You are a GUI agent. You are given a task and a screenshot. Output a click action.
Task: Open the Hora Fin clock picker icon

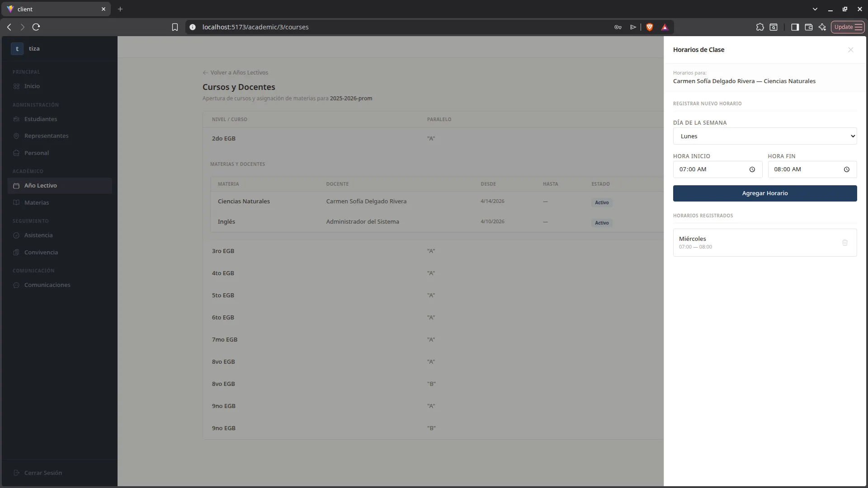tap(846, 169)
